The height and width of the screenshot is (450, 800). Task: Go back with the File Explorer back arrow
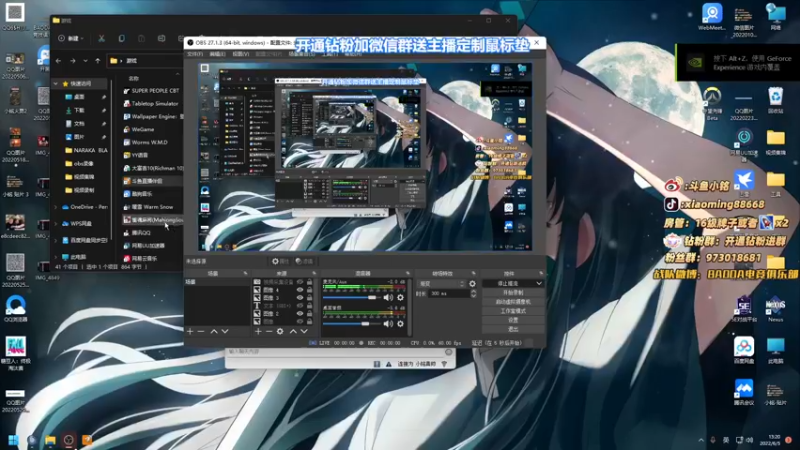pyautogui.click(x=59, y=61)
